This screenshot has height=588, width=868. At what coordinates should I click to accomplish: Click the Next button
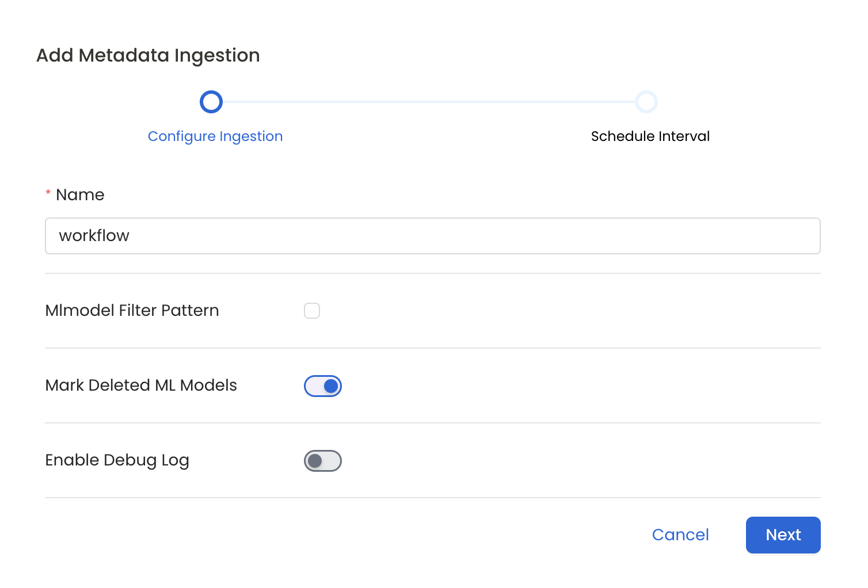tap(783, 534)
